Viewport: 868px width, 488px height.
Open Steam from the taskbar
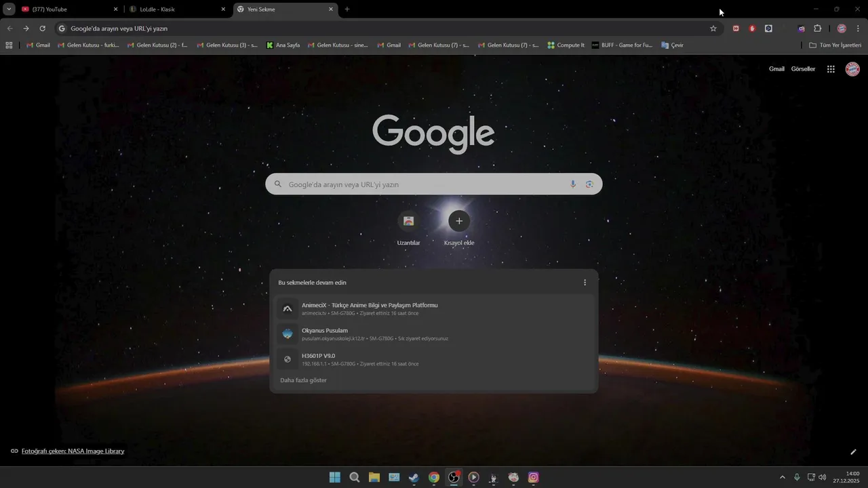[414, 477]
